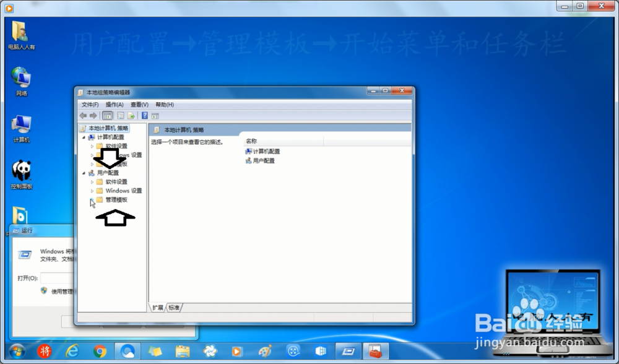The height and width of the screenshot is (364, 619).
Task: Open Windows Explorer taskbar icon
Action: [x=183, y=351]
